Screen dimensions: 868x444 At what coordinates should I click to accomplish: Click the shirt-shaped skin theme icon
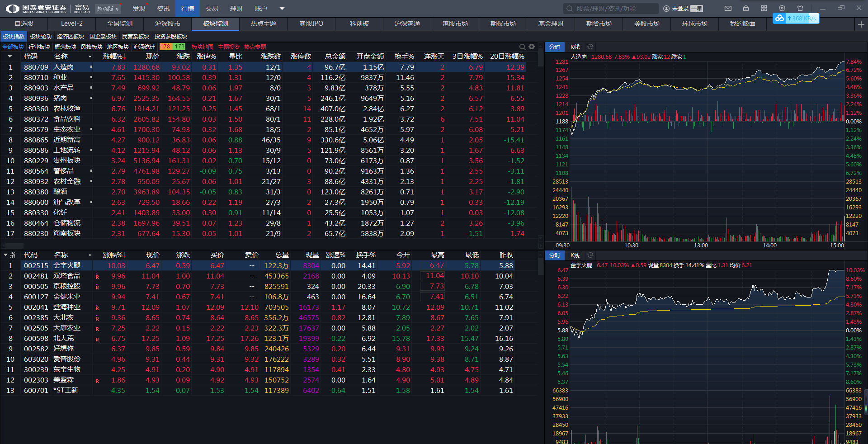800,8
